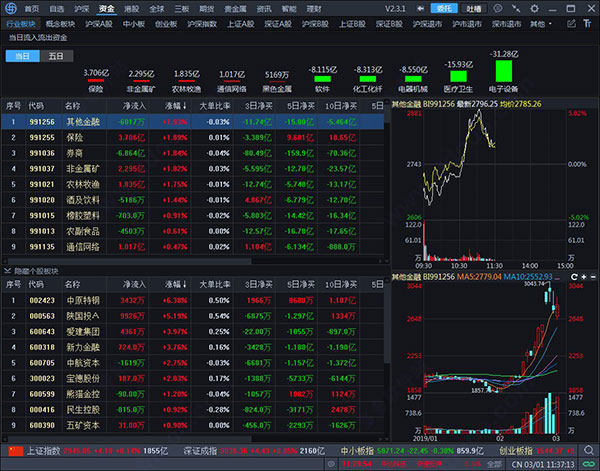
Task: Click the intraday 其他金融 chart title
Action: (x=406, y=104)
